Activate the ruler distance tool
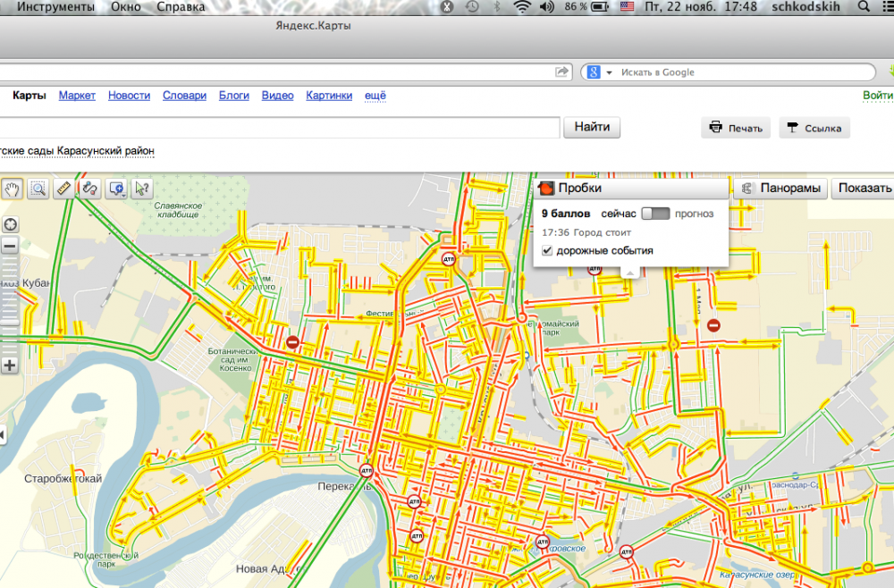This screenshot has height=588, width=894. tap(63, 189)
